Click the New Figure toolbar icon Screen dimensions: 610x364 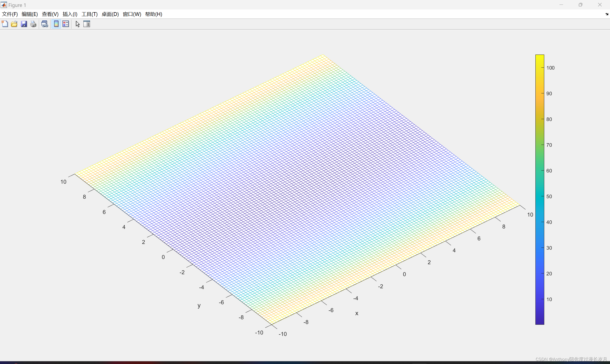pyautogui.click(x=5, y=24)
